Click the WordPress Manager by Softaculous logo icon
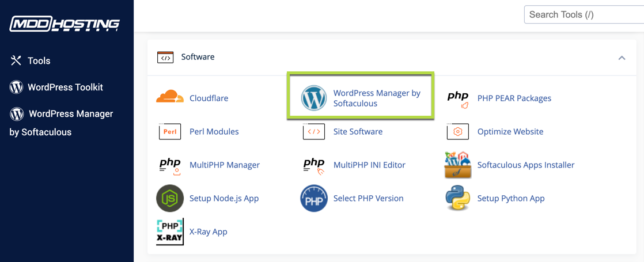 tap(314, 98)
